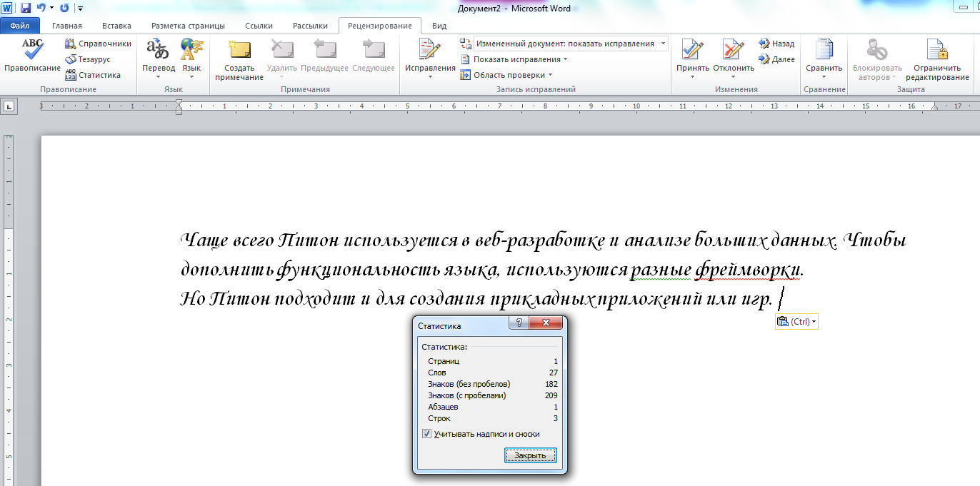Expand the Измененный документ display dropdown
The image size is (980, 486).
tap(664, 44)
